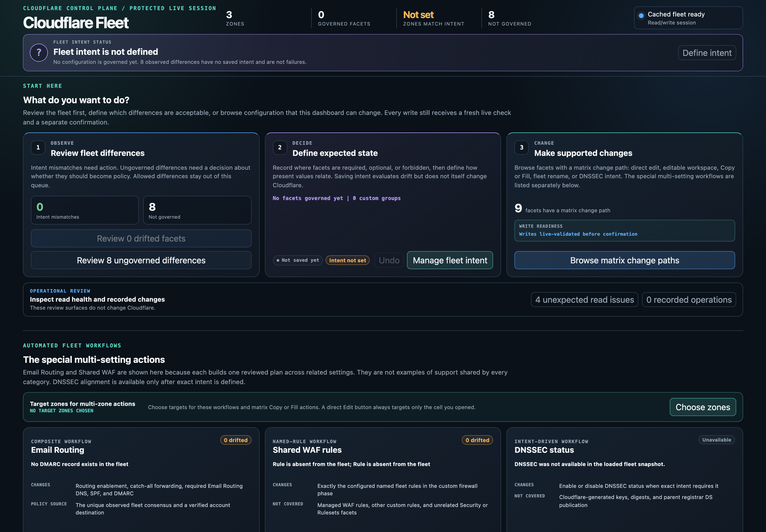Viewport: 766px width, 532px height.
Task: Click the Shared WAF rules card title
Action: 307,450
